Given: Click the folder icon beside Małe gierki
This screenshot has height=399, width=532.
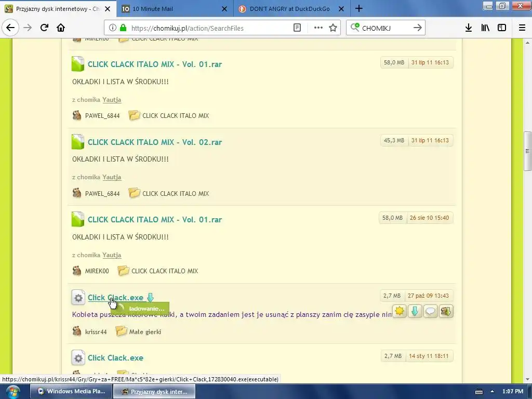Looking at the screenshot, I should [x=121, y=331].
